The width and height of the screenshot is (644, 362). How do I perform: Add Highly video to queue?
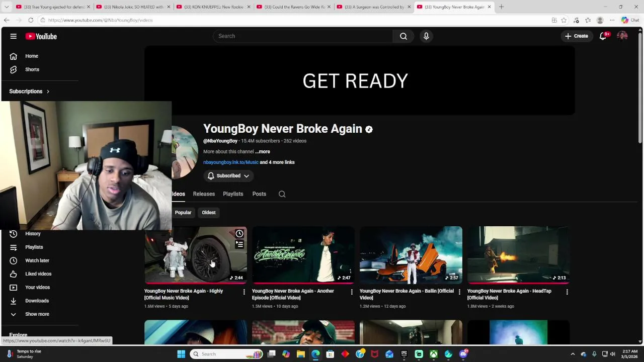(239, 244)
